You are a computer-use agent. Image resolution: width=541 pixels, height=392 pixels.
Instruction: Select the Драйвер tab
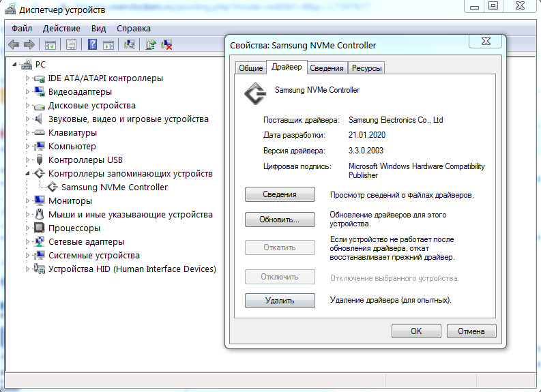pos(287,67)
